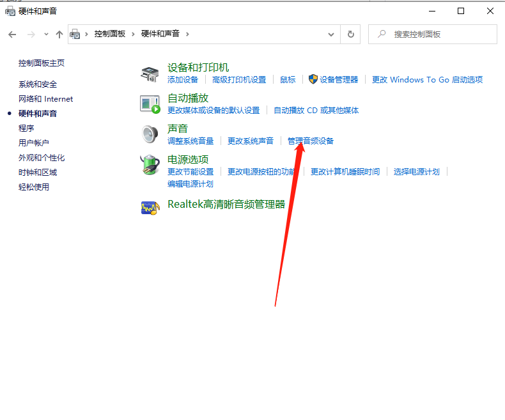Go to 控制面板主页 in the sidebar
The image size is (505, 420).
point(42,63)
